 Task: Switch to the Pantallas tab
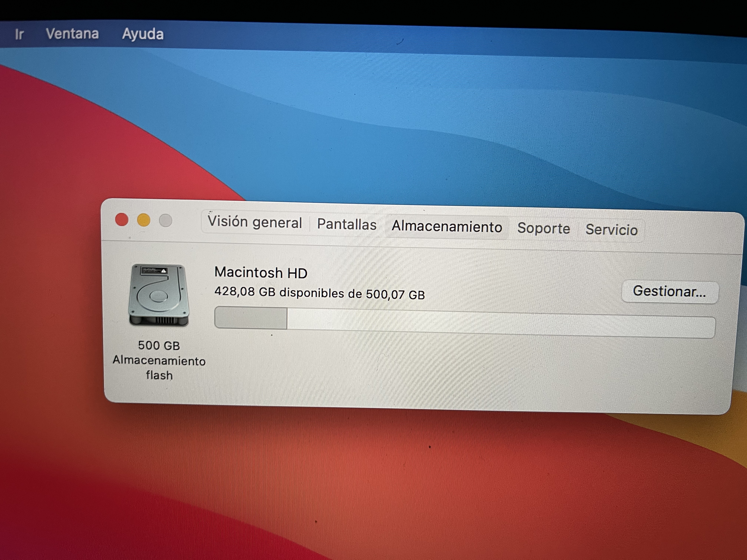(347, 224)
